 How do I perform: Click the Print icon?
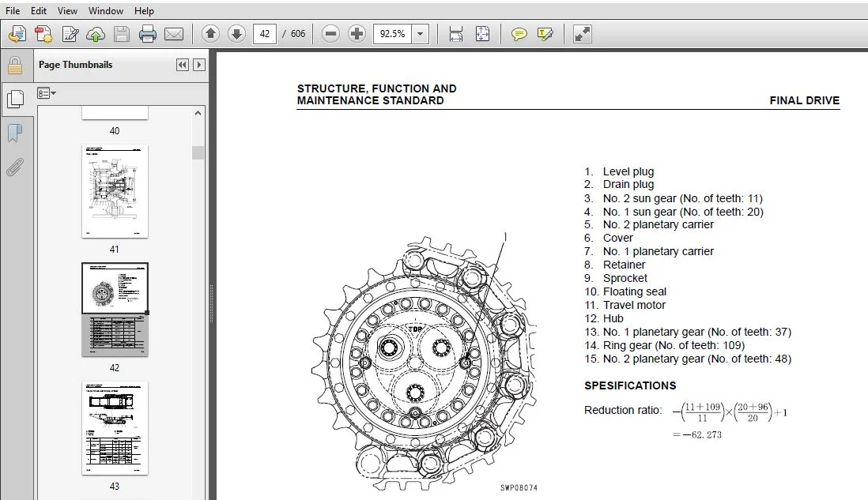coord(147,34)
